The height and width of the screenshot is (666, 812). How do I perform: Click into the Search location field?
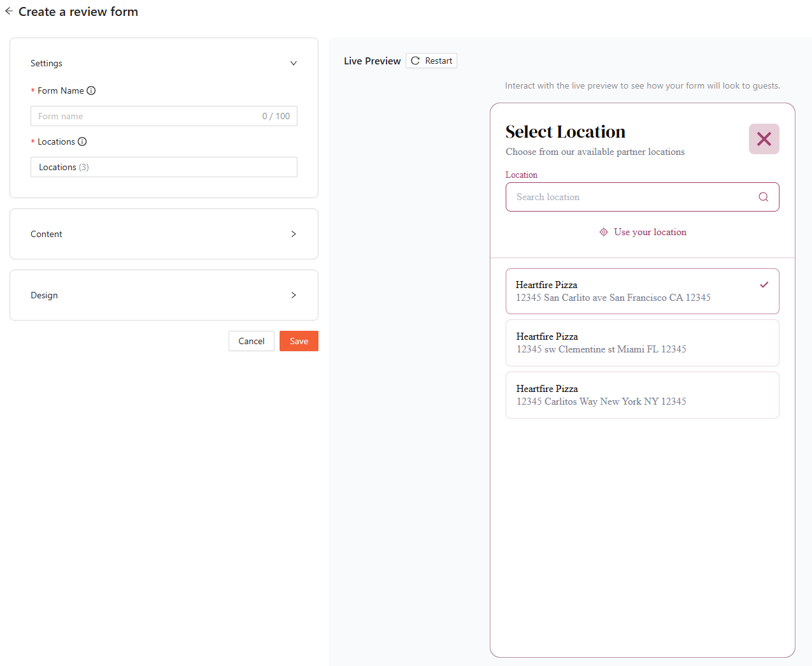coord(630,197)
